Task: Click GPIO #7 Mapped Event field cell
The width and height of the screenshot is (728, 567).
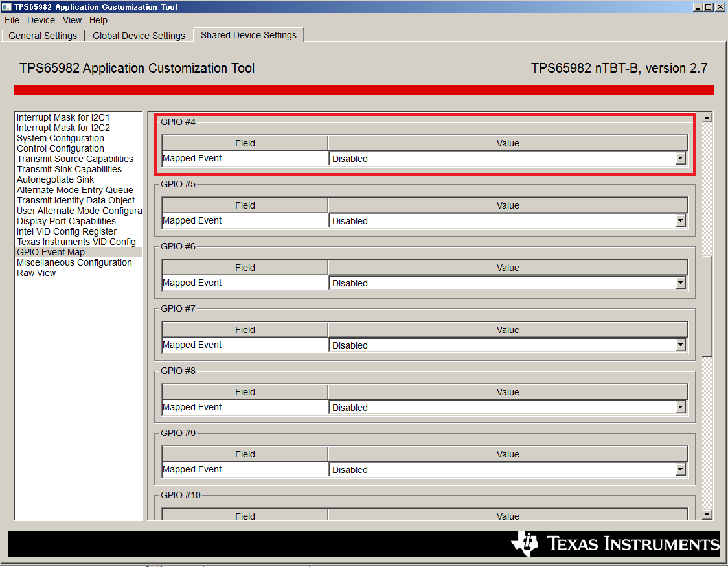Action: click(x=245, y=345)
